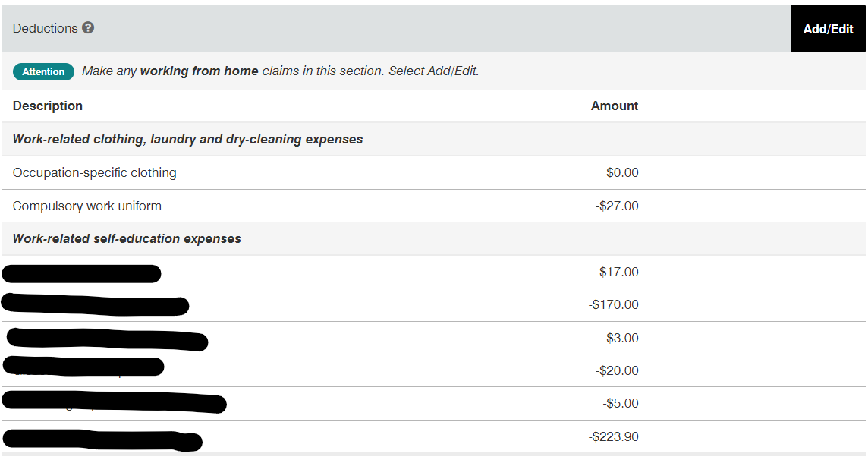Select the -$223.90 amount

click(x=613, y=436)
